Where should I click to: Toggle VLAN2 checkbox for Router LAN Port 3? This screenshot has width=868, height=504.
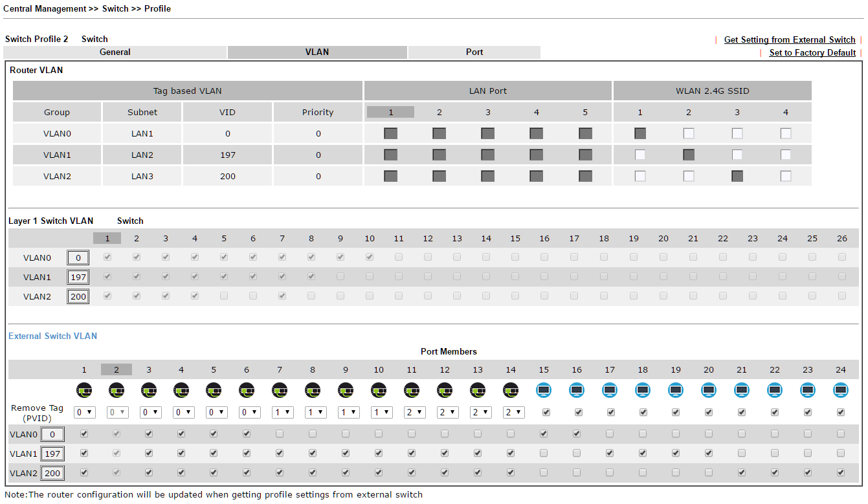(488, 176)
